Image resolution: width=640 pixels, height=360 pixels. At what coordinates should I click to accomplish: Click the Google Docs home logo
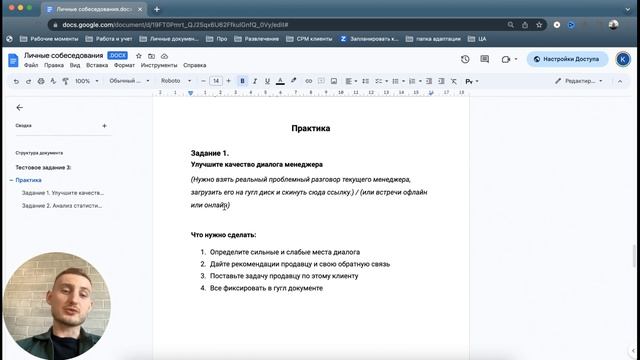[13, 60]
